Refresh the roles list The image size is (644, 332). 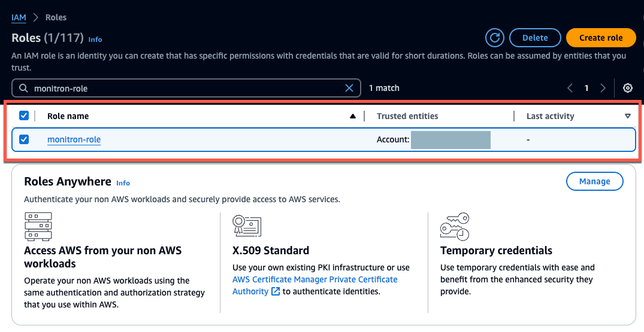pyautogui.click(x=494, y=38)
